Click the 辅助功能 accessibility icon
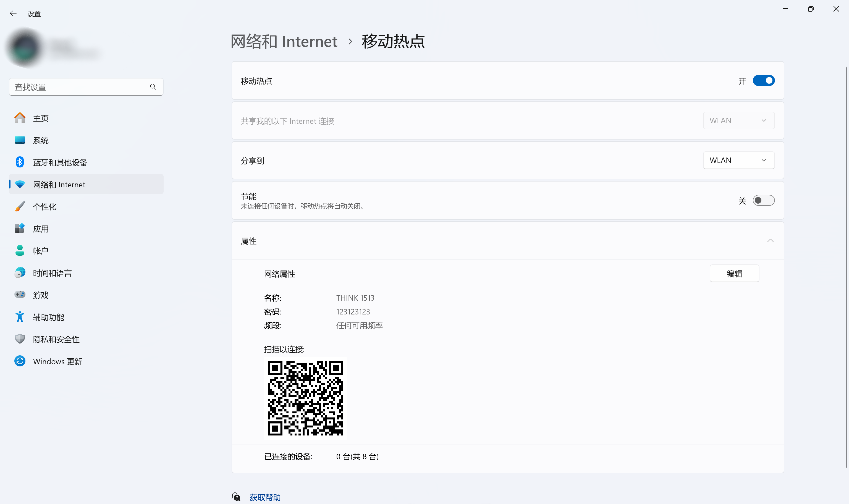 [x=20, y=317]
